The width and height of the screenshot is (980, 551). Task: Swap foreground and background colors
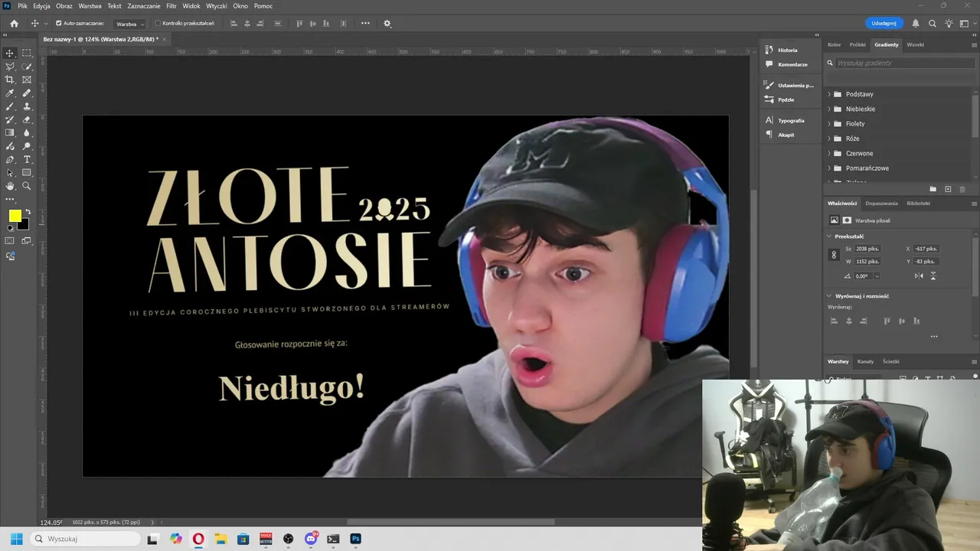pyautogui.click(x=28, y=212)
